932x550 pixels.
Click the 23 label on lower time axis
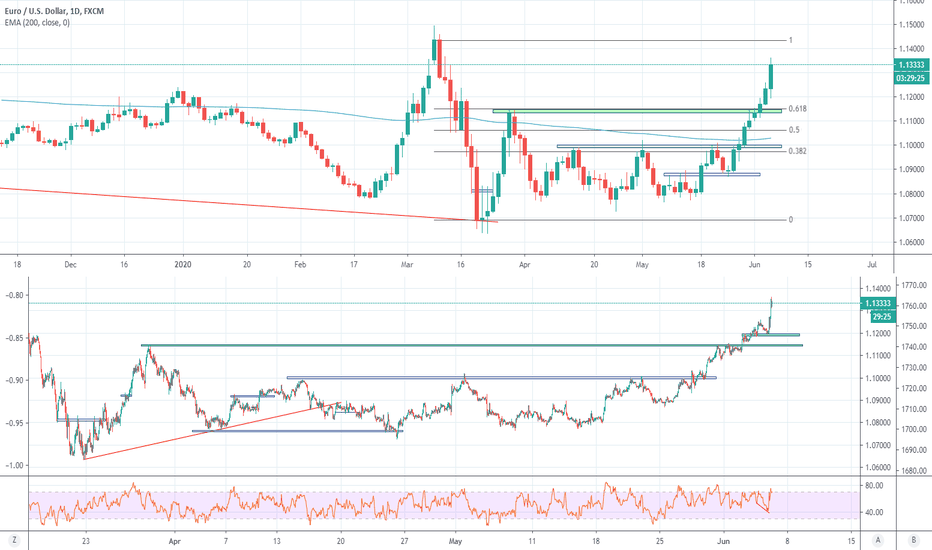coord(86,541)
